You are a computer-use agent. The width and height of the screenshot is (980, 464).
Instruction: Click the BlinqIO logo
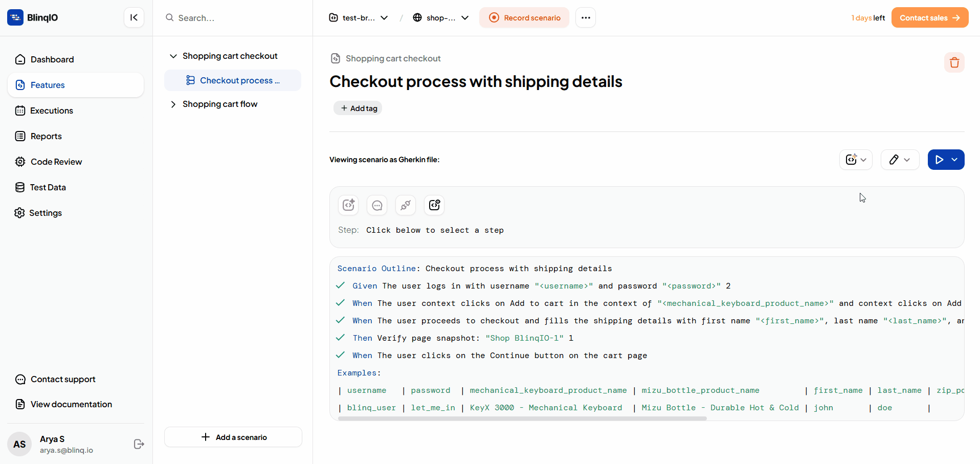point(33,17)
